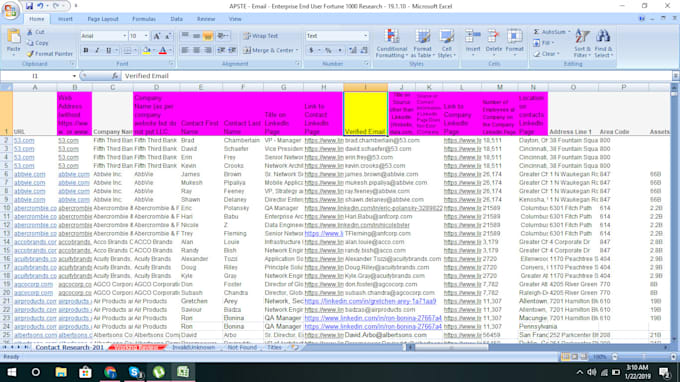Select the Contact Research sheet tab
Viewport: 680px width, 382px height.
click(x=69, y=347)
